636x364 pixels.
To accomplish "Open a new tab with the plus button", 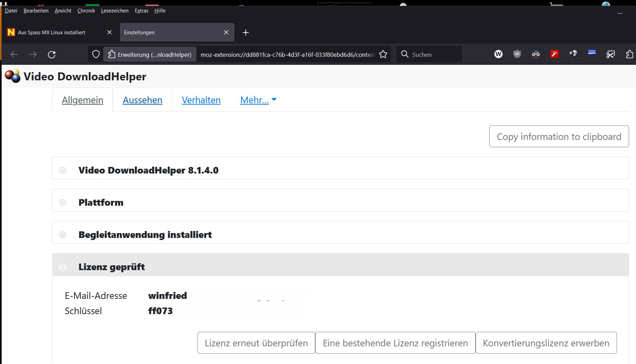I will click(246, 33).
